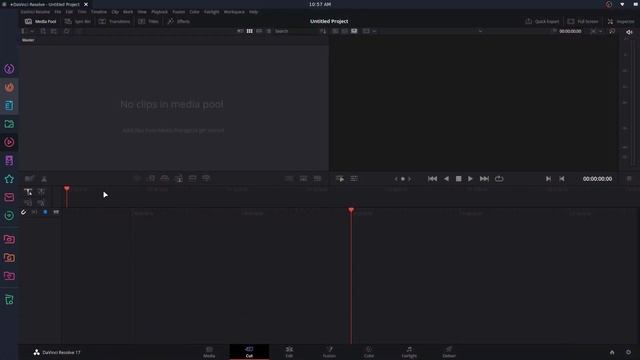
Task: Click the Source Overwrite icon
Action: tap(206, 178)
